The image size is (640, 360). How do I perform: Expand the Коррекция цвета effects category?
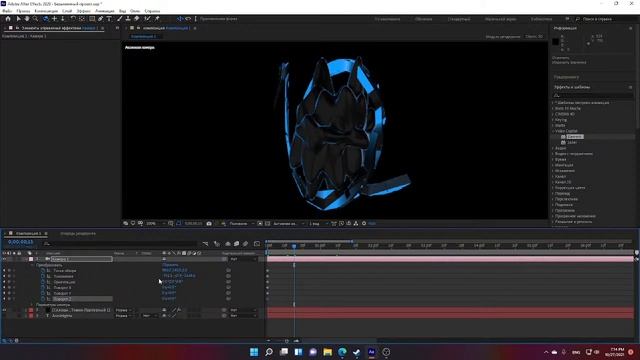tap(553, 188)
